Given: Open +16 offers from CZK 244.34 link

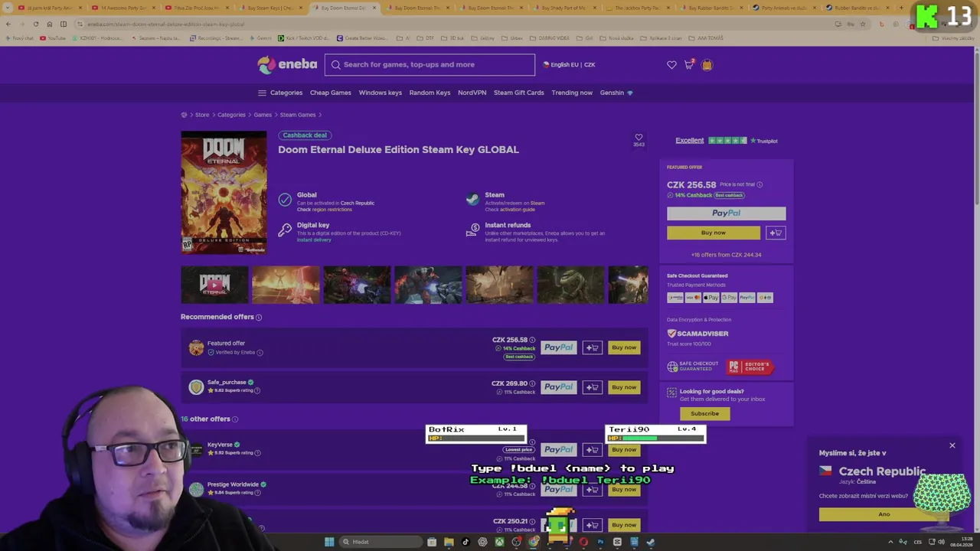Looking at the screenshot, I should 726,255.
